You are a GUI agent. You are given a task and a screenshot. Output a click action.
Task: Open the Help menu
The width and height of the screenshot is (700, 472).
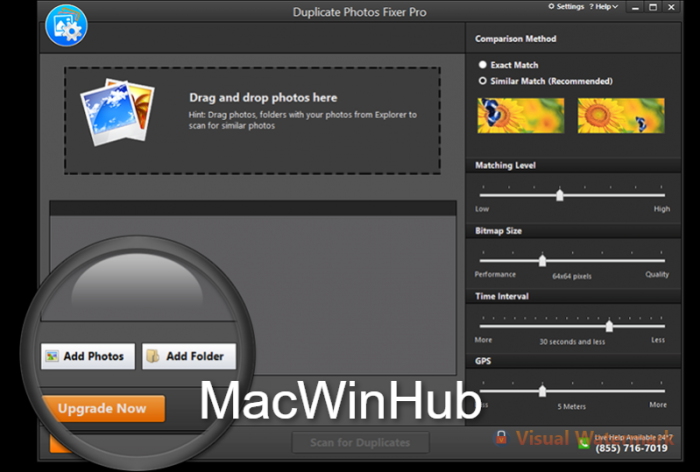604,7
